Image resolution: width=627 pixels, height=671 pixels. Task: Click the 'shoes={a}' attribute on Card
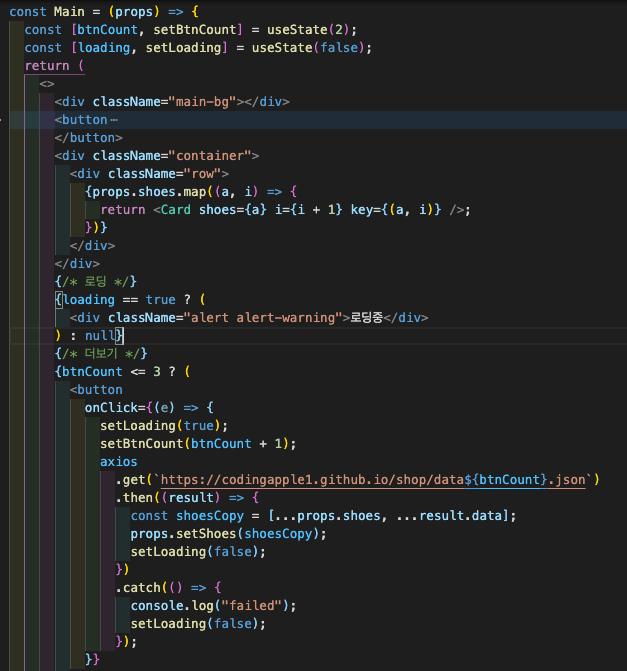[232, 210]
